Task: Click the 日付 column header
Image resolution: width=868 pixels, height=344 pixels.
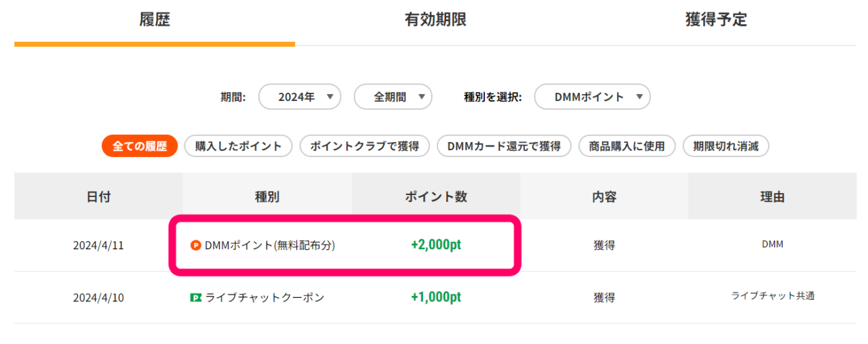Action: 98,196
